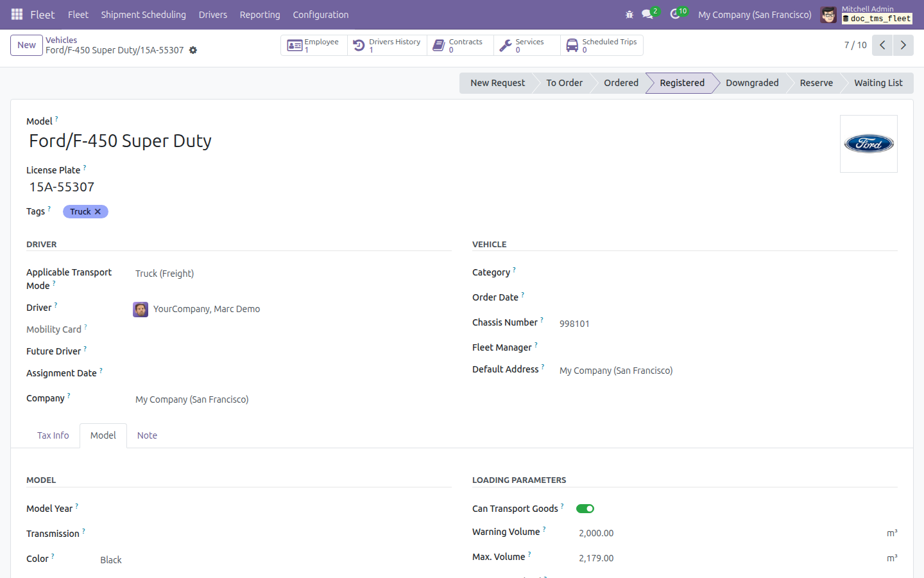Open the Services wrench stat button
Screen dimensions: 924x578
[x=527, y=46]
